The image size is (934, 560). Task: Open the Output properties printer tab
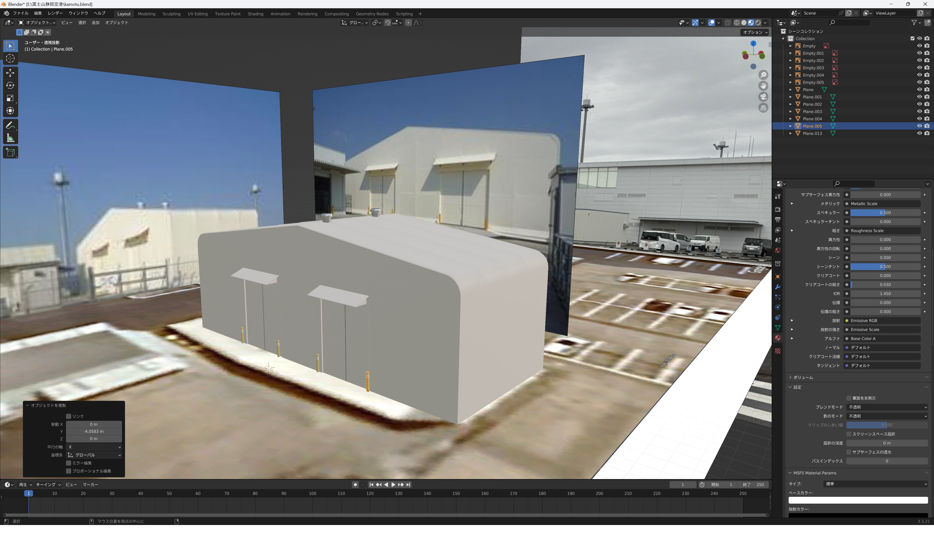[x=777, y=220]
